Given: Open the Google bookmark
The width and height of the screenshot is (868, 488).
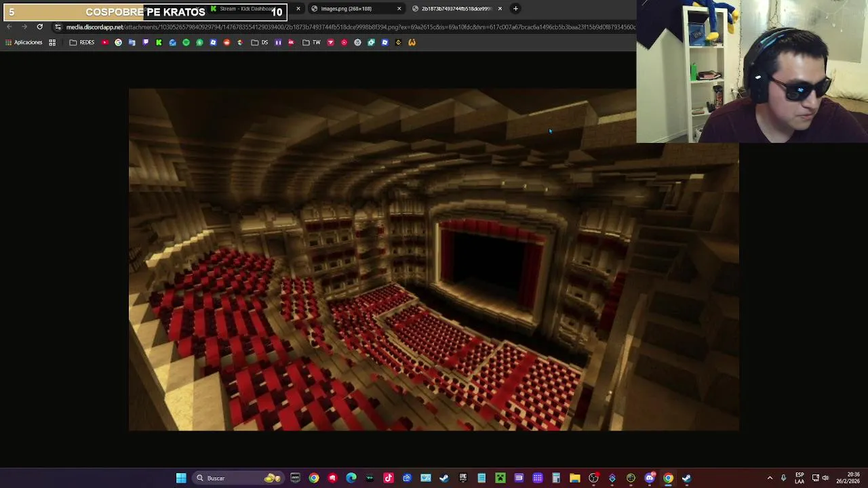Looking at the screenshot, I should [118, 42].
